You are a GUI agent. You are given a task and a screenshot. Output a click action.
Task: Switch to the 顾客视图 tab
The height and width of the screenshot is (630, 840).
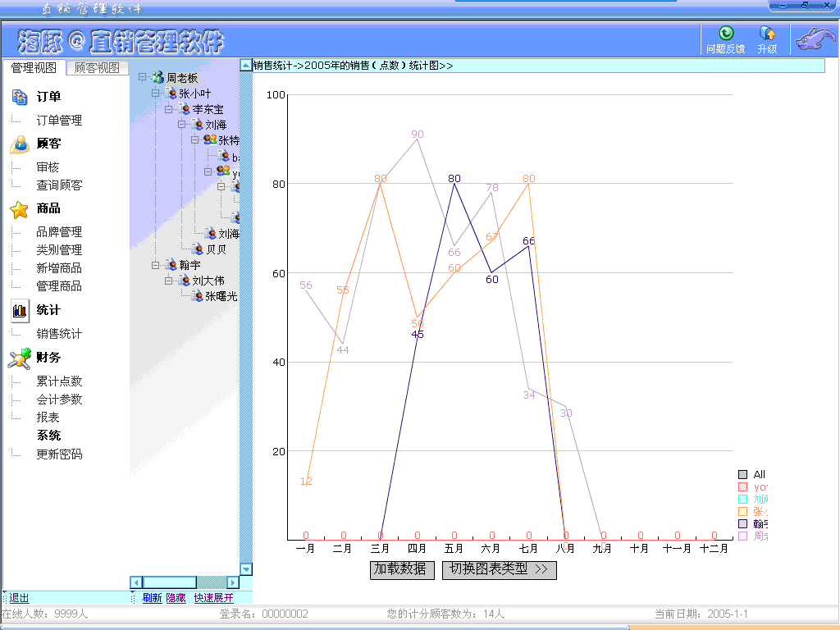[x=97, y=68]
